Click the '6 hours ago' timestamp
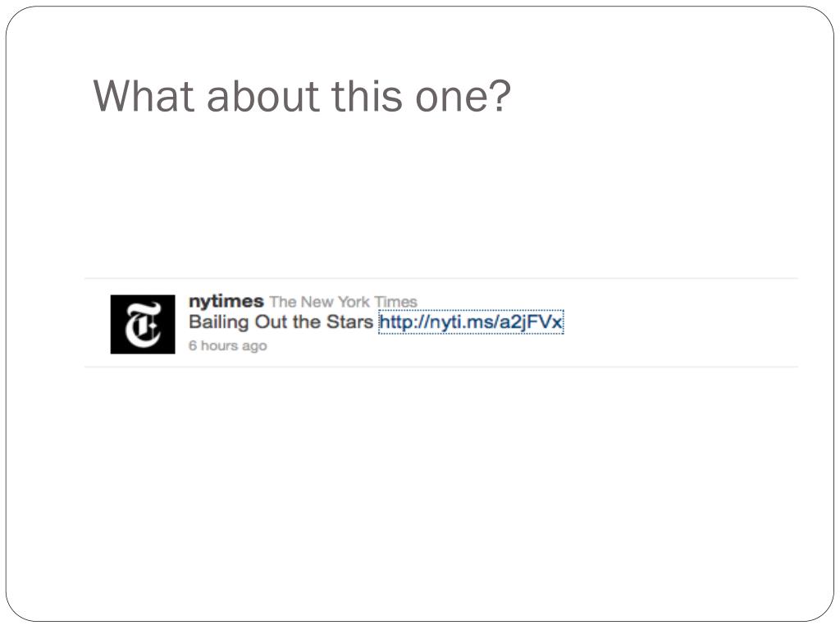This screenshot has width=840, height=630. tap(228, 345)
